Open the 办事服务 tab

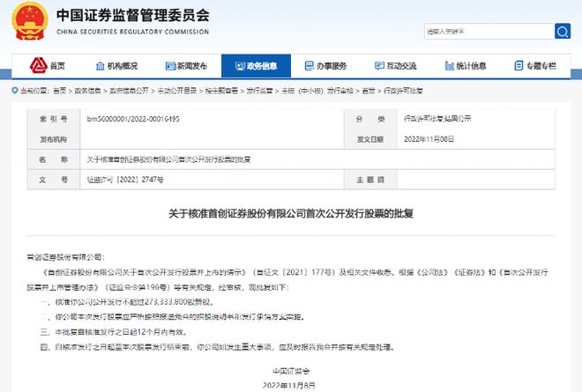click(x=325, y=66)
